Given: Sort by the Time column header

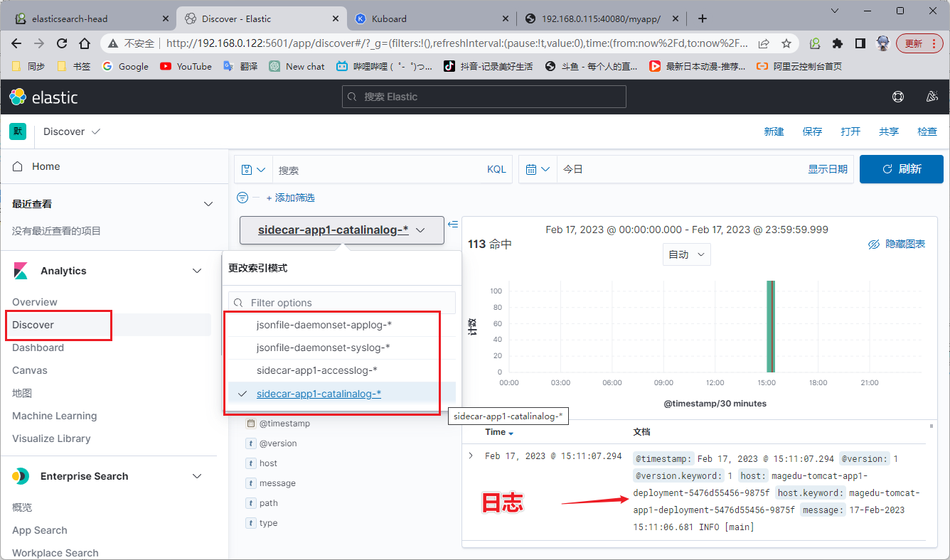Looking at the screenshot, I should pyautogui.click(x=499, y=432).
